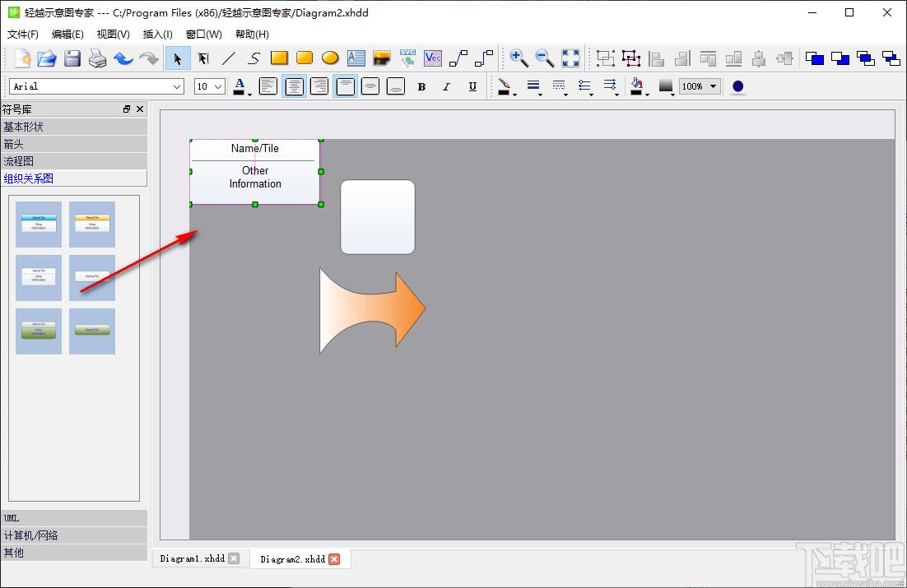Screen dimensions: 907x588
Task: Bring the selected shape to front
Action: (815, 58)
